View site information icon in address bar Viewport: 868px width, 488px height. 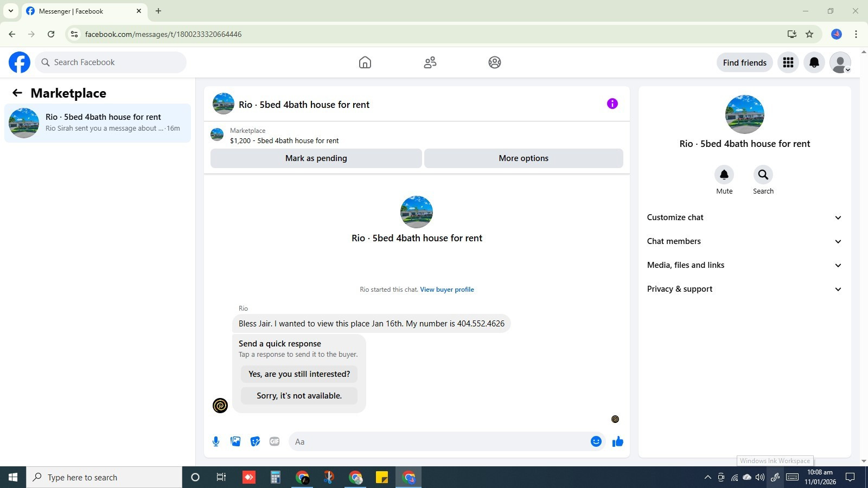(74, 34)
